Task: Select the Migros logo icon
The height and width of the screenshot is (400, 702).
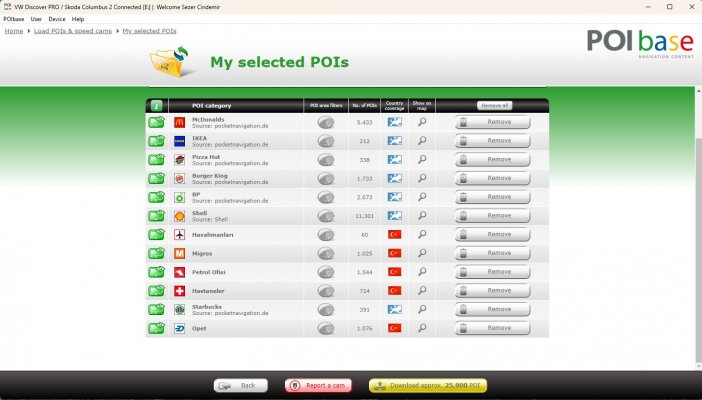Action: click(180, 254)
